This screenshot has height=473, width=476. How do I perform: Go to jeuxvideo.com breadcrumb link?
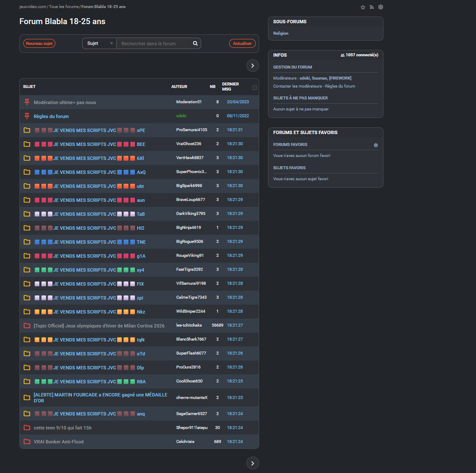click(x=32, y=7)
